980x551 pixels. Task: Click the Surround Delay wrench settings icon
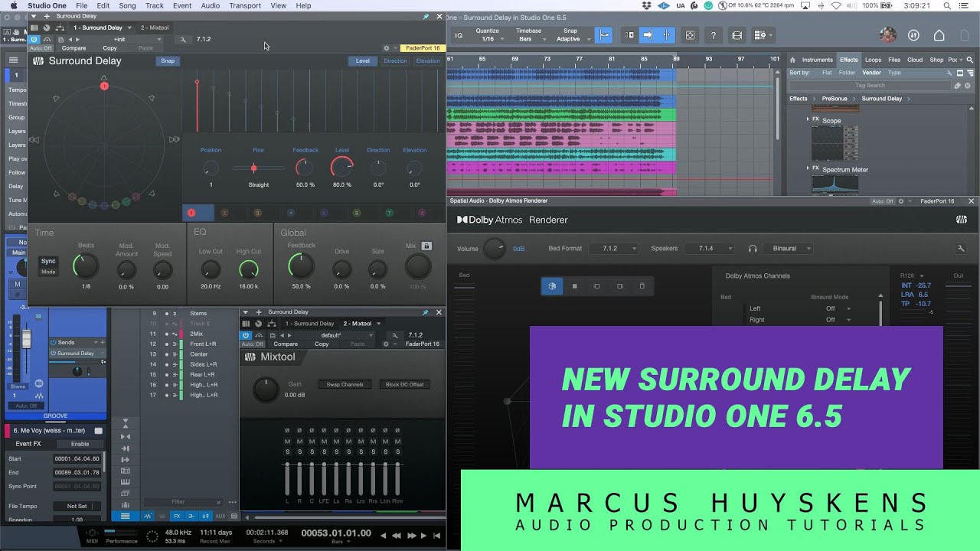tap(183, 39)
